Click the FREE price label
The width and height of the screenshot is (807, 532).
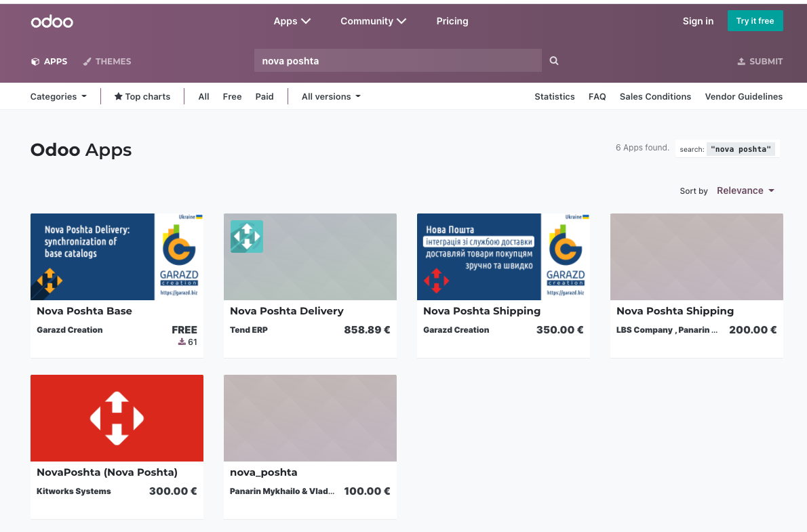click(184, 330)
